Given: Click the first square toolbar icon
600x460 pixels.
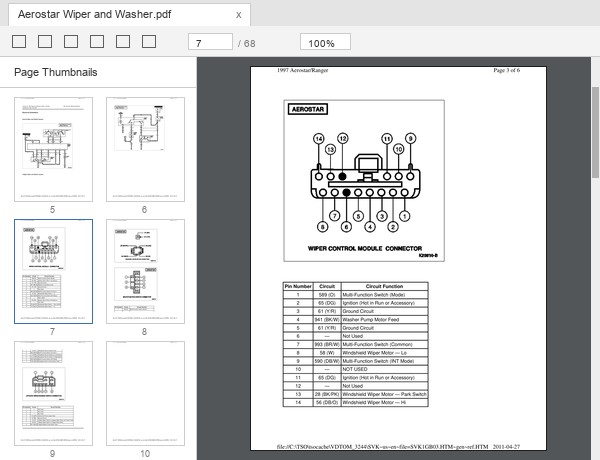Looking at the screenshot, I should [x=19, y=41].
